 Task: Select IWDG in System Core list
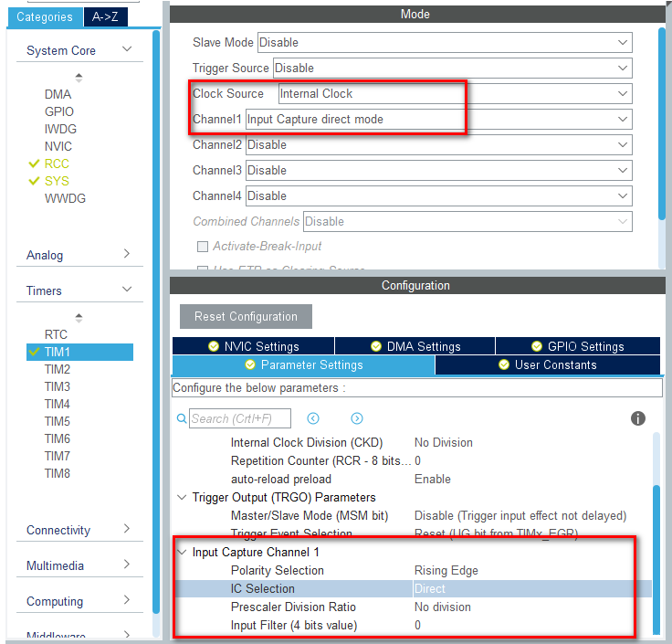point(60,129)
